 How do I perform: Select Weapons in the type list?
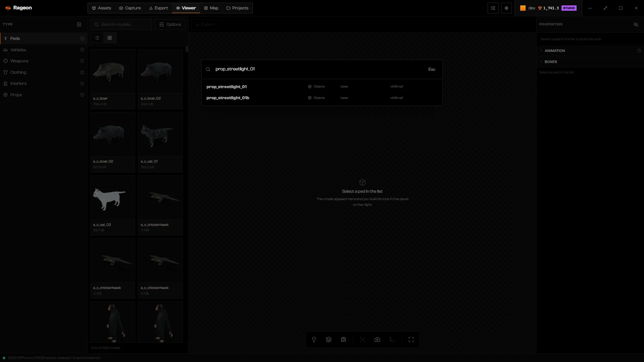[44, 61]
